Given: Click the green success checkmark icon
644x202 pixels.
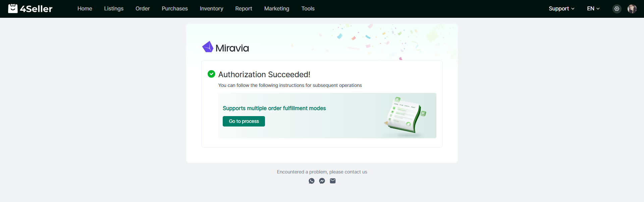Looking at the screenshot, I should (x=211, y=74).
